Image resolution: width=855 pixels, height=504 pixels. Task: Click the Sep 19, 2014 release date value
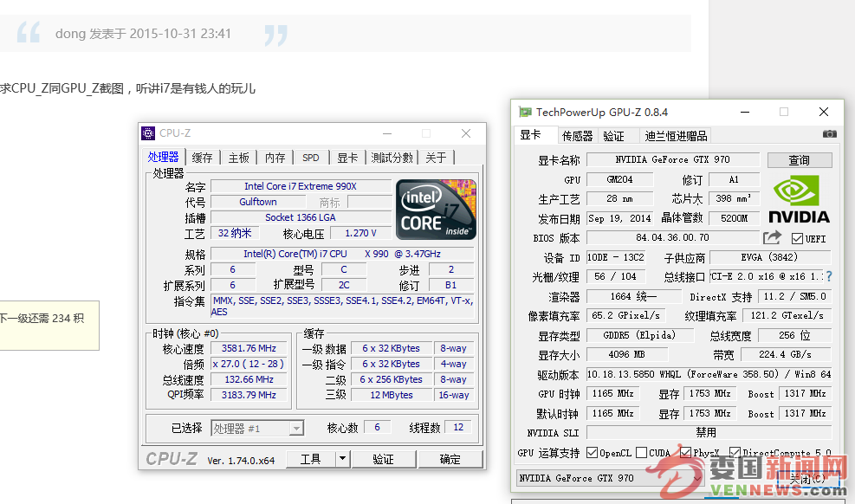619,218
